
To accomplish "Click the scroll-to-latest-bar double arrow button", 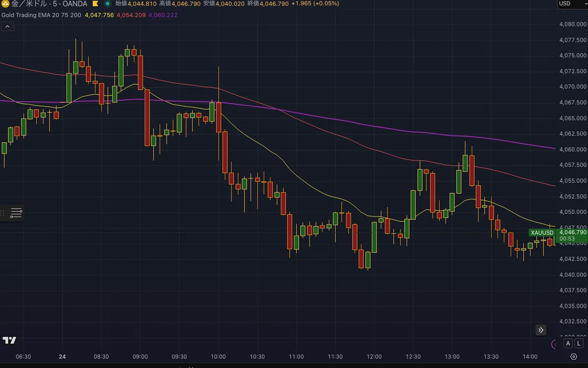I will (541, 330).
